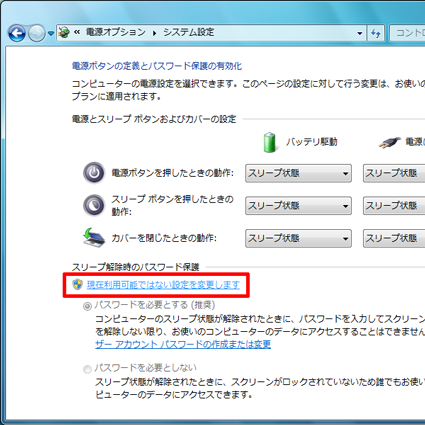The height and width of the screenshot is (425, 425).
Task: Expand the arrow after 電源オプション breadcrumb
Action: coord(154,33)
